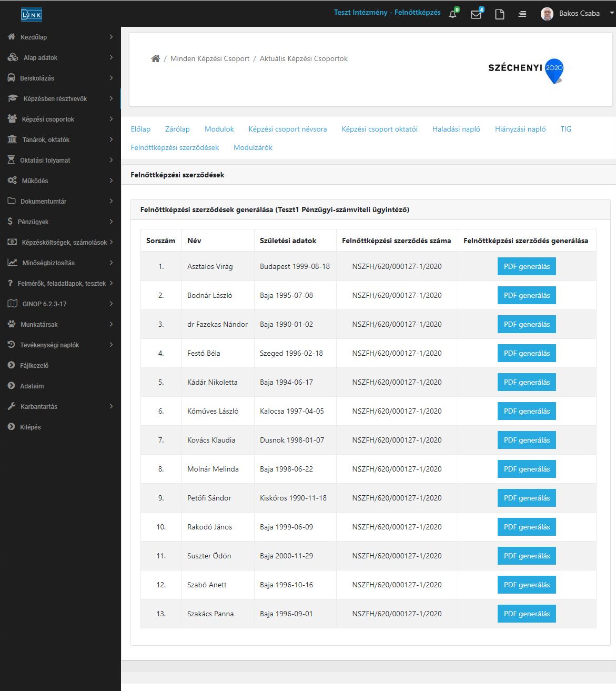This screenshot has height=691, width=616.
Task: Click the Beiskolázás bus icon
Action: [11, 78]
